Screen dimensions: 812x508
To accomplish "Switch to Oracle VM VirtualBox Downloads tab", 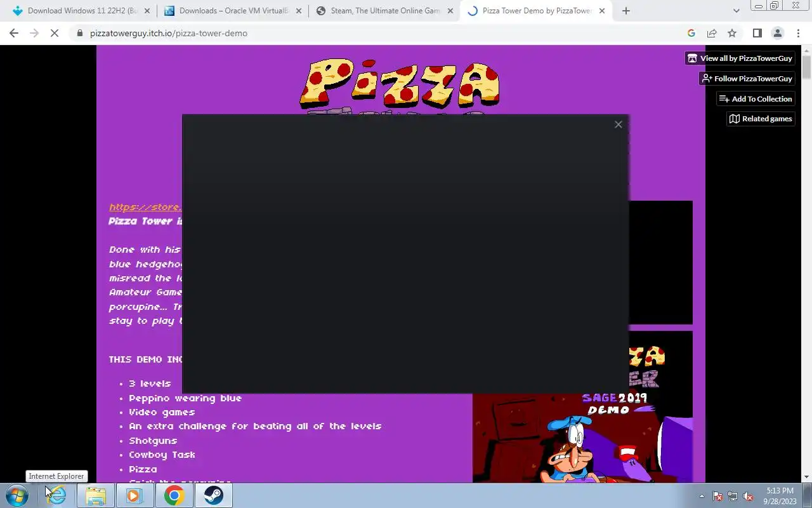I will coord(233,11).
